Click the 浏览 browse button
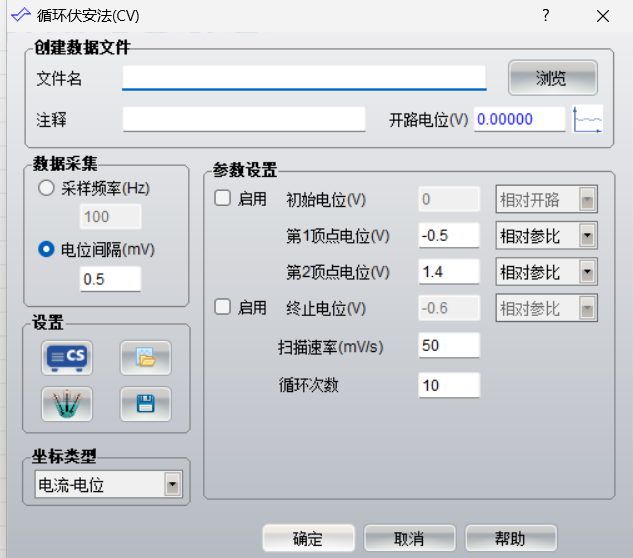Viewport: 633px width, 558px height. click(x=552, y=78)
